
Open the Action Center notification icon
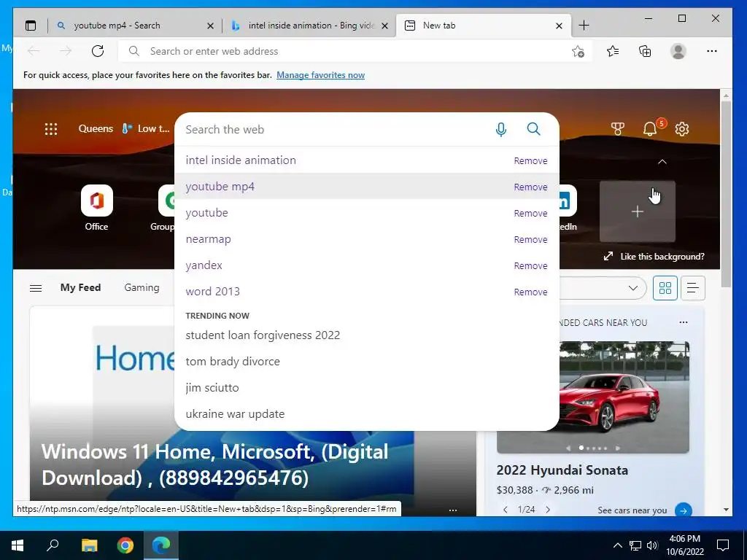coord(723,545)
